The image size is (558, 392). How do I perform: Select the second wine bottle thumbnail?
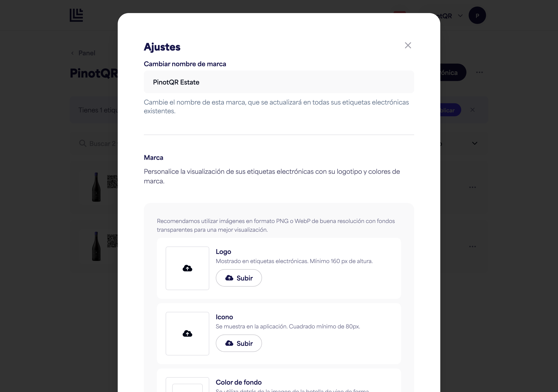point(96,246)
